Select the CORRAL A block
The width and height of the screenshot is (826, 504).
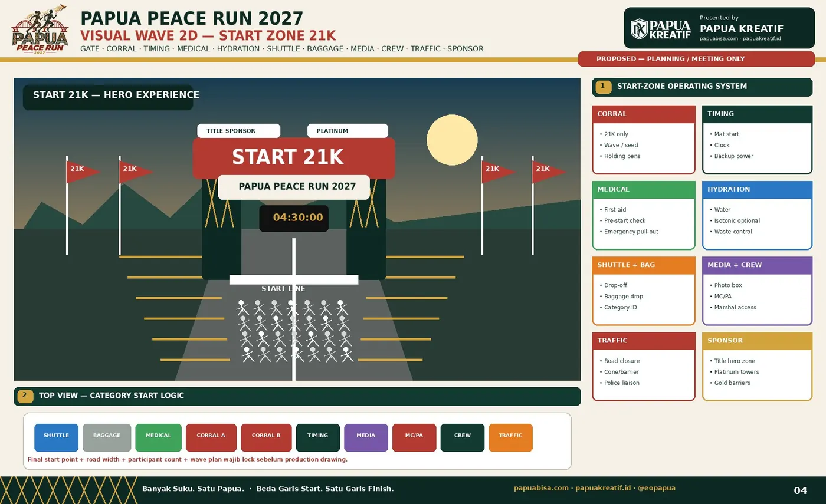coord(211,437)
